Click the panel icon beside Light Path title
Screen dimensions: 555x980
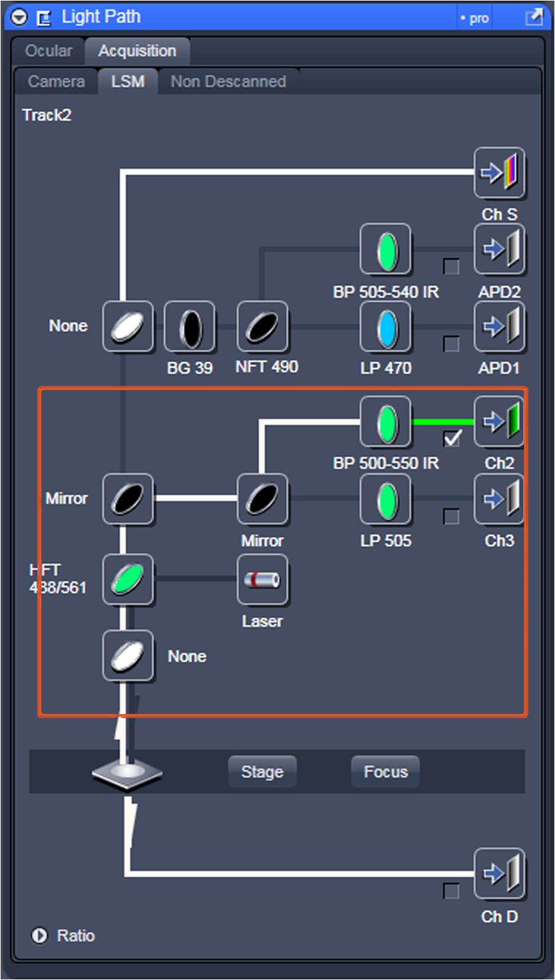[44, 18]
